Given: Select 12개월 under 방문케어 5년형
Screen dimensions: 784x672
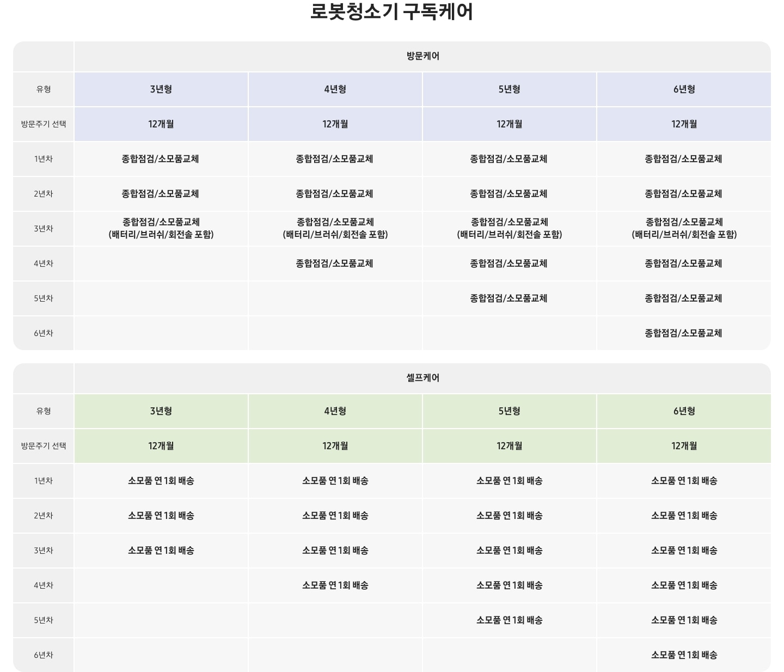Looking at the screenshot, I should (x=510, y=124).
